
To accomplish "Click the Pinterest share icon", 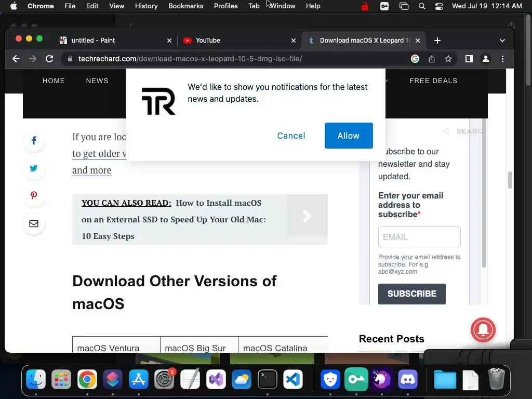I will (x=34, y=195).
